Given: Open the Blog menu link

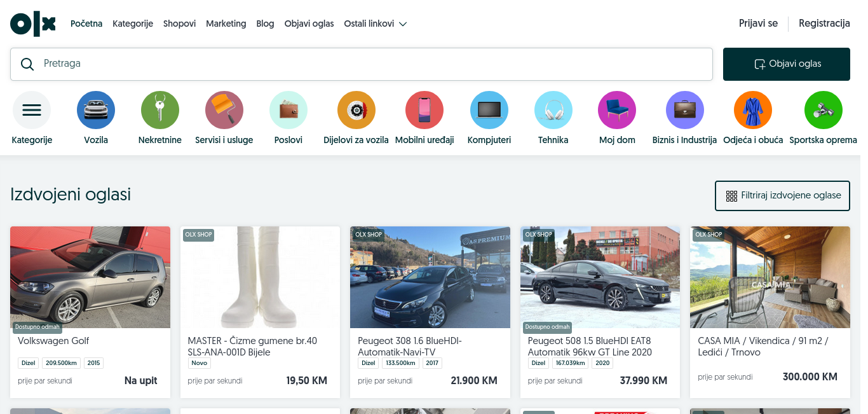Looking at the screenshot, I should 265,24.
